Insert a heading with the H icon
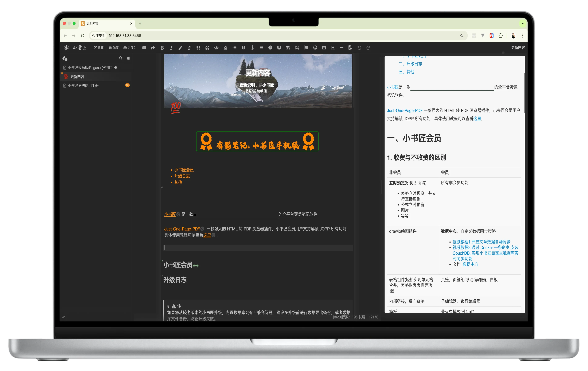Viewport: 588px width, 371px height. tap(333, 48)
